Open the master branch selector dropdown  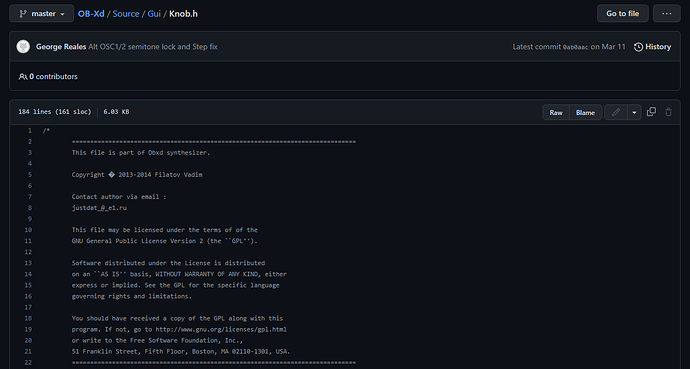41,14
